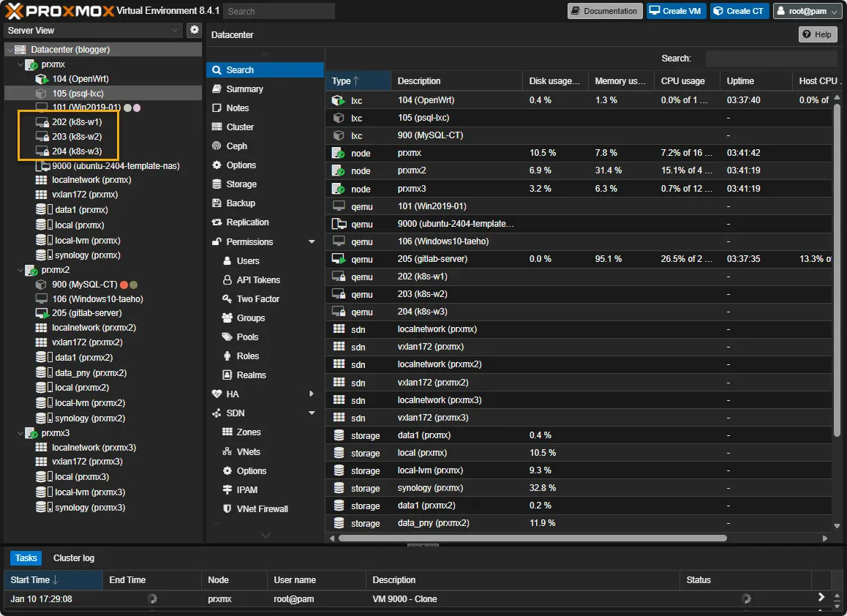
Task: Click the Proxmox logo
Action: point(59,11)
